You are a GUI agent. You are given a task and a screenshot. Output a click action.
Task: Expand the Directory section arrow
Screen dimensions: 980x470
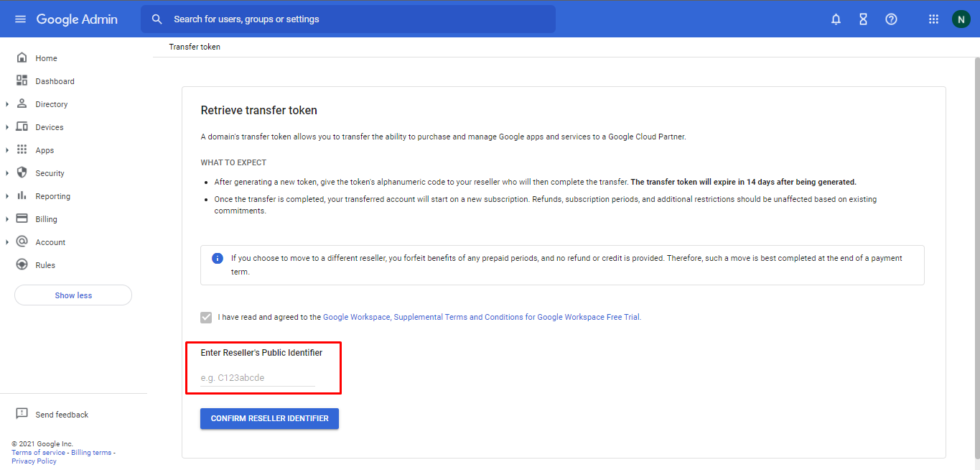(x=7, y=104)
